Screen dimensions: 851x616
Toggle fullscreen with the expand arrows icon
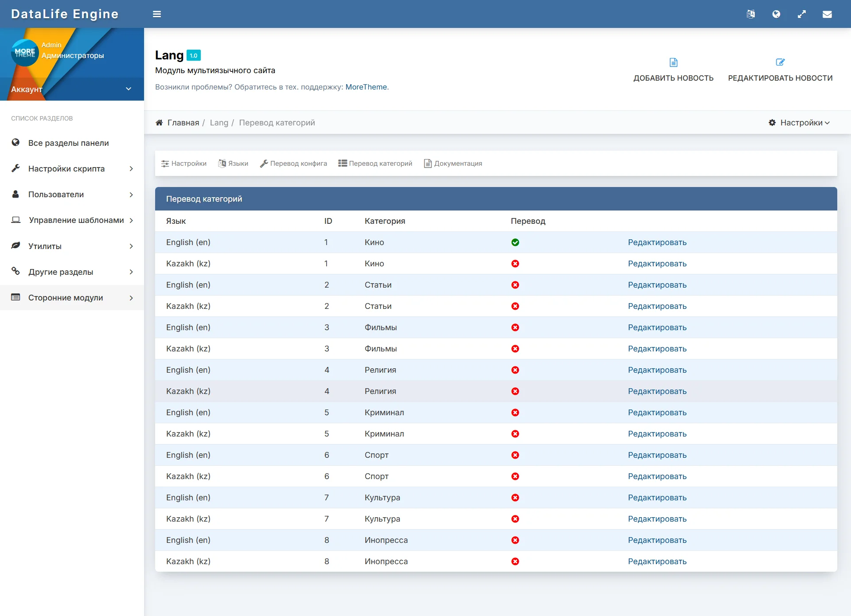click(x=802, y=14)
